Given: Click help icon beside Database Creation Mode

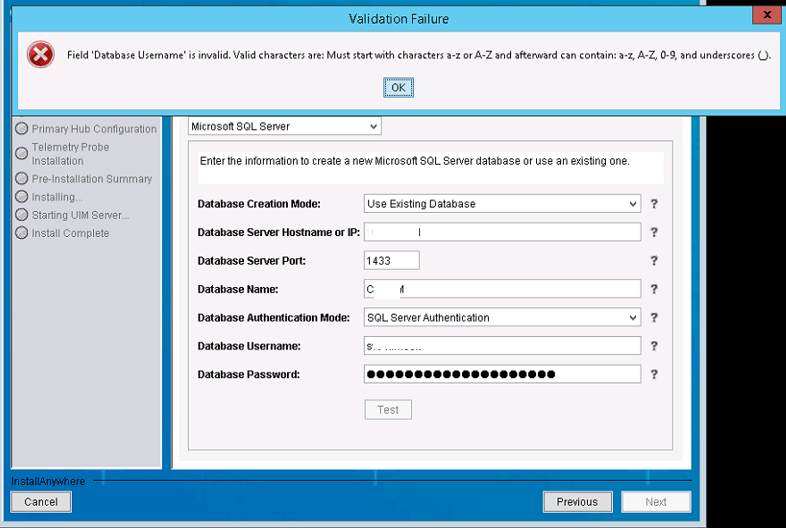Looking at the screenshot, I should click(x=654, y=204).
